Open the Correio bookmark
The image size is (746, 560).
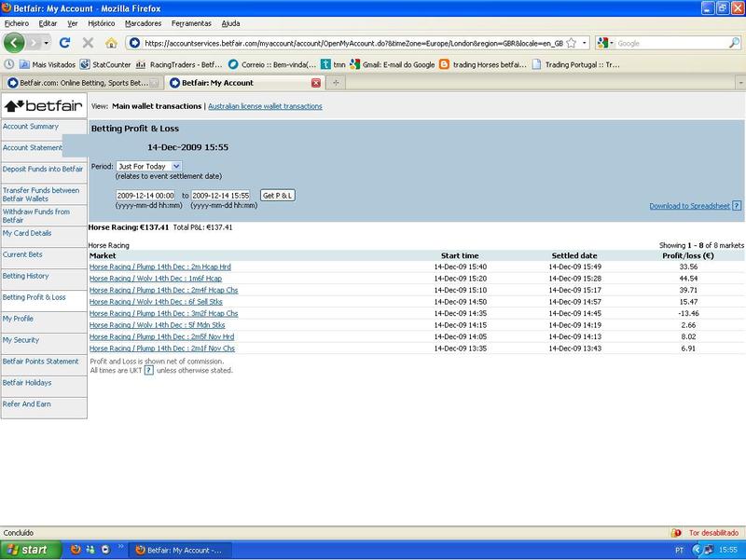(x=271, y=64)
